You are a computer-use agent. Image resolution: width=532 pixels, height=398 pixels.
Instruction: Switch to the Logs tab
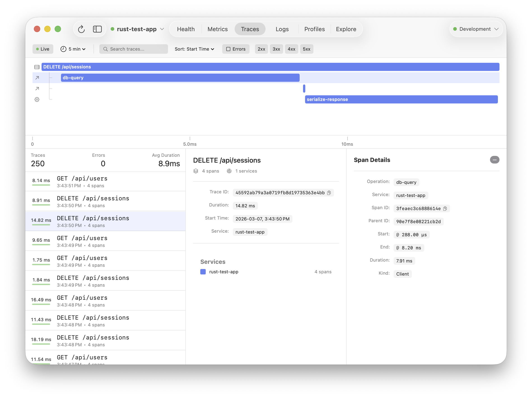point(282,29)
